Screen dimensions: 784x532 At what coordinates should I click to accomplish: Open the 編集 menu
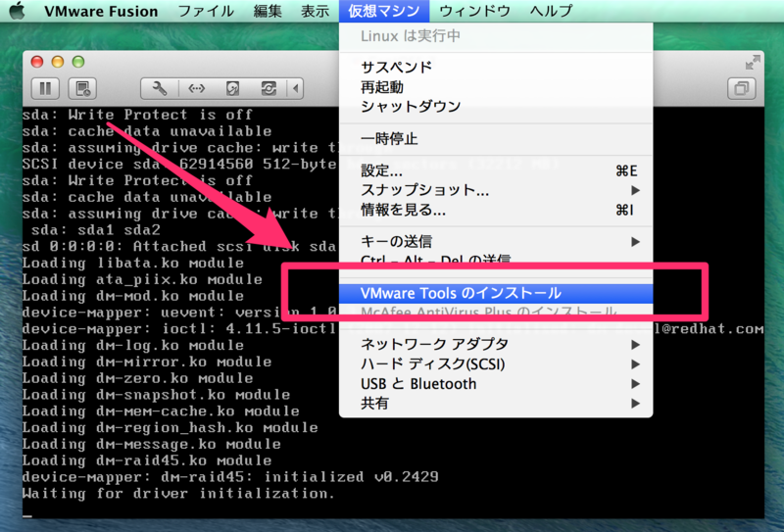tap(268, 11)
